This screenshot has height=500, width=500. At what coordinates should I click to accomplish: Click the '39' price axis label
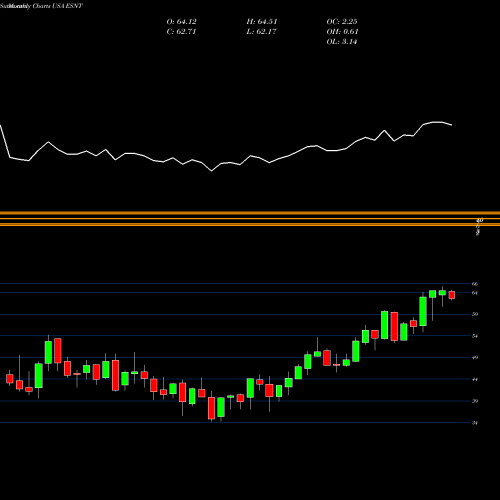[475, 401]
